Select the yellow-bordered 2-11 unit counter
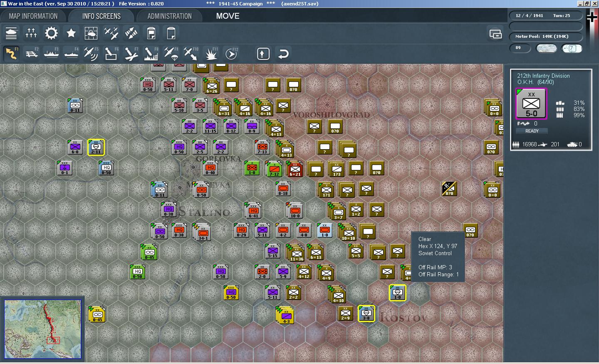Viewport: 599px width, 364px height. point(96,148)
